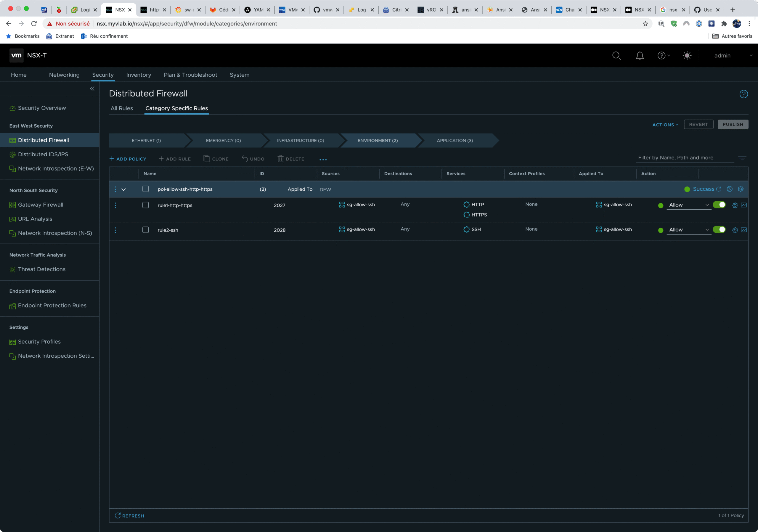Click the refresh icon next to Success status
This screenshot has height=532, width=758.
click(718, 189)
